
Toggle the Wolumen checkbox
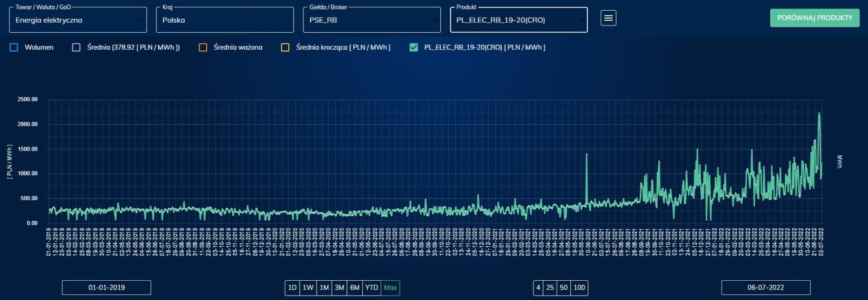pos(14,48)
